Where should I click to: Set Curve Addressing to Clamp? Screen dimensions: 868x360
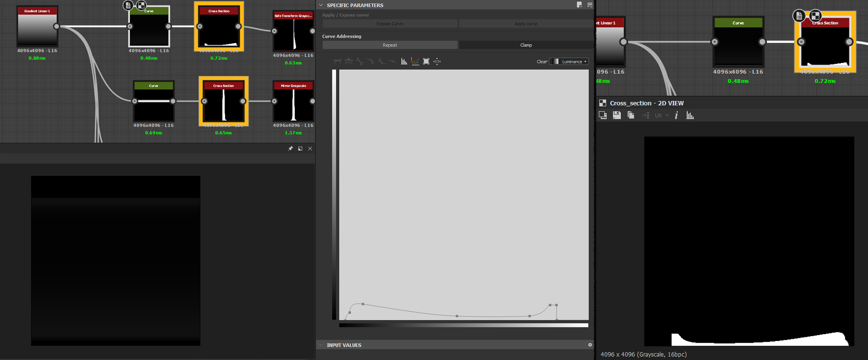click(x=526, y=45)
